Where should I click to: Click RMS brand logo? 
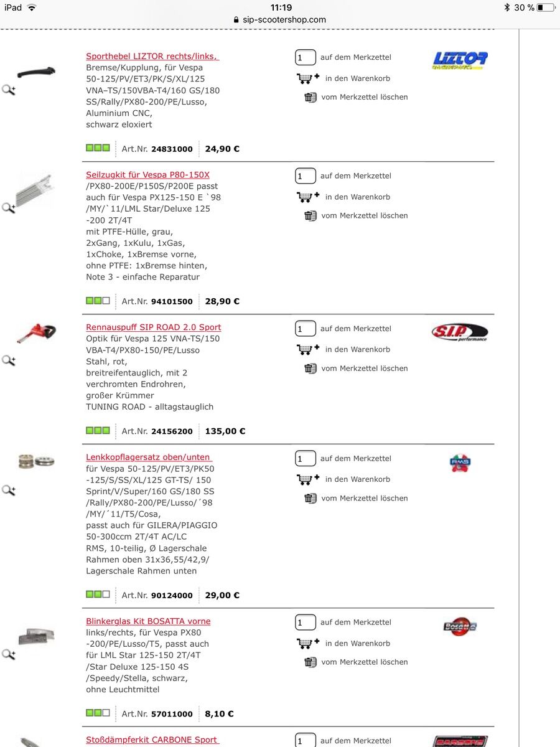[460, 463]
